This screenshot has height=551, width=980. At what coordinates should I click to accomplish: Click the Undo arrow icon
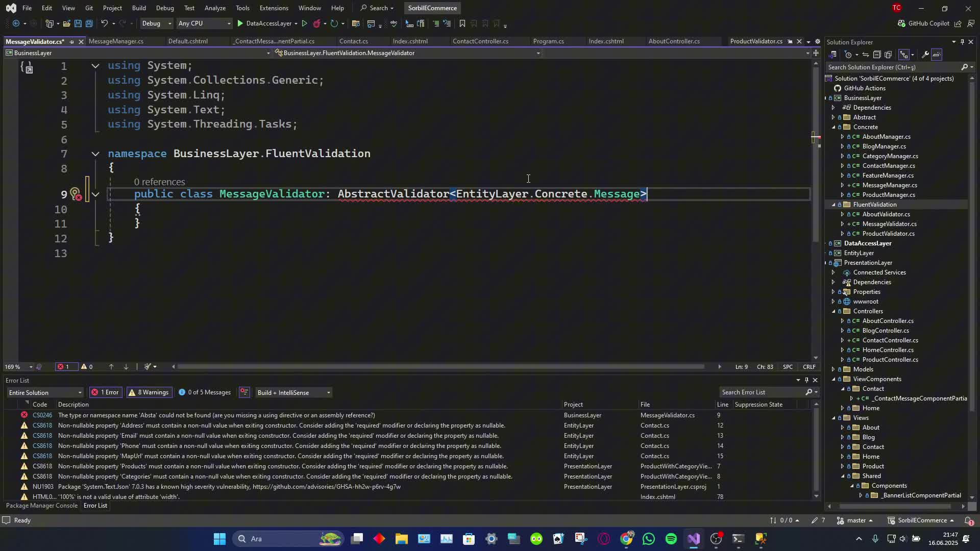[x=104, y=23]
